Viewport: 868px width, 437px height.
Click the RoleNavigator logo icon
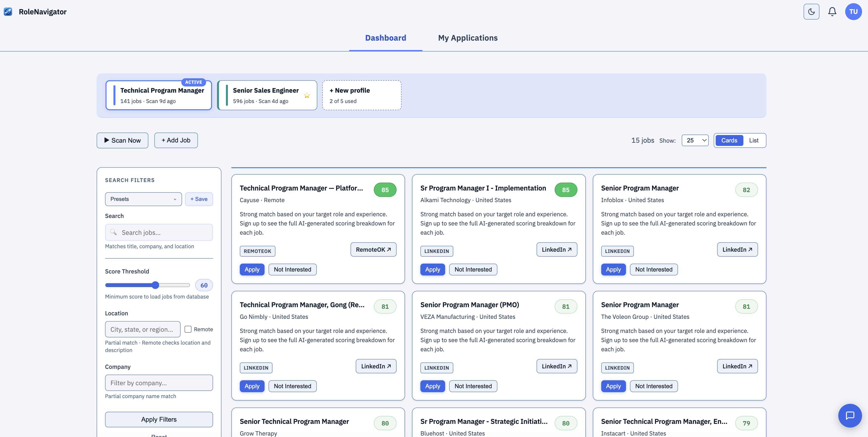point(8,12)
